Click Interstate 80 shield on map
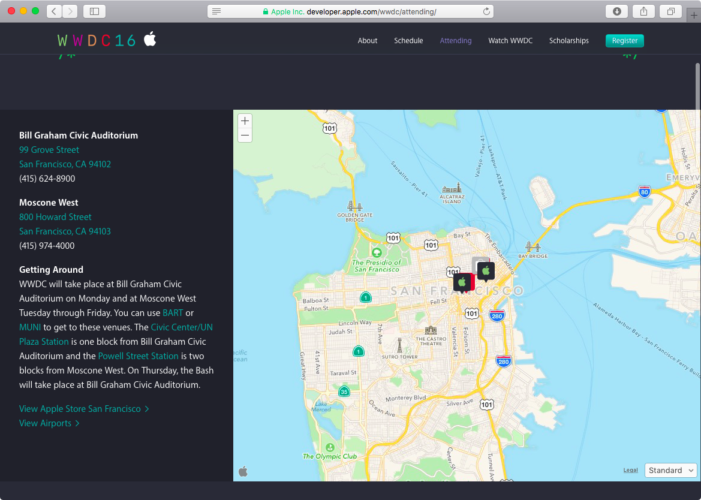Image resolution: width=701 pixels, height=500 pixels. (x=644, y=192)
